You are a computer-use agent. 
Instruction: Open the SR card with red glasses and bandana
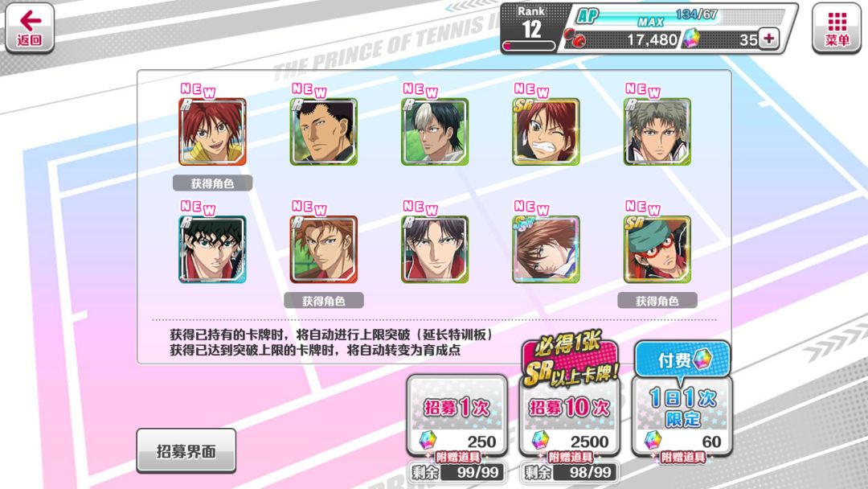657,249
